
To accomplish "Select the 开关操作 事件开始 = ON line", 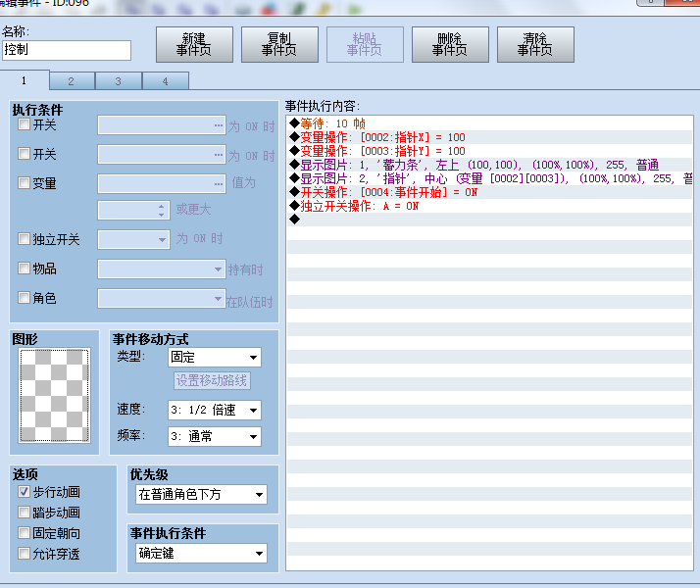I will point(490,192).
